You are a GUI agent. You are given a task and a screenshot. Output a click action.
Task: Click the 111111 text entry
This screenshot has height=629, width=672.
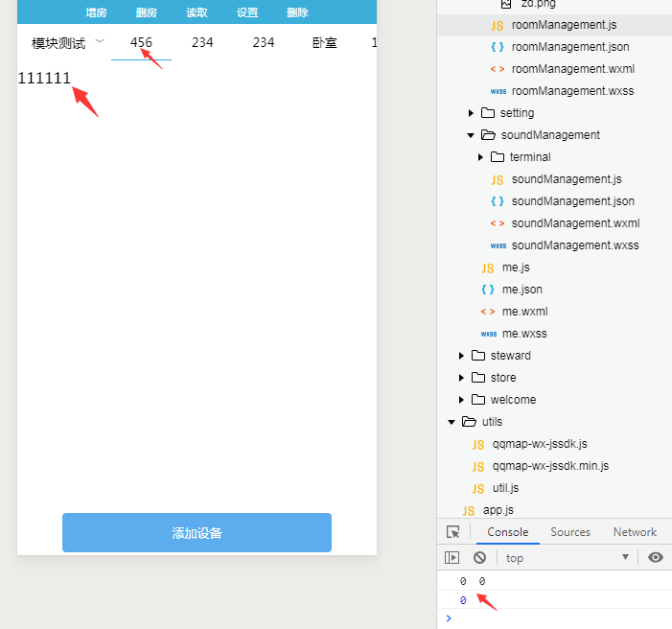tap(44, 79)
